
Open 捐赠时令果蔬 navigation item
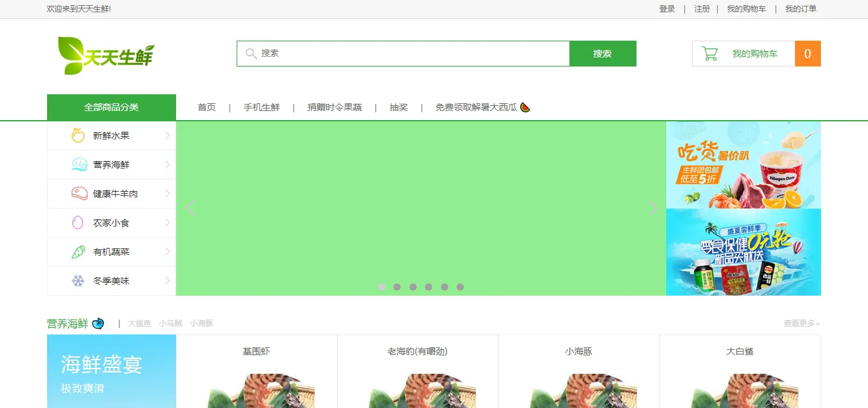click(335, 107)
